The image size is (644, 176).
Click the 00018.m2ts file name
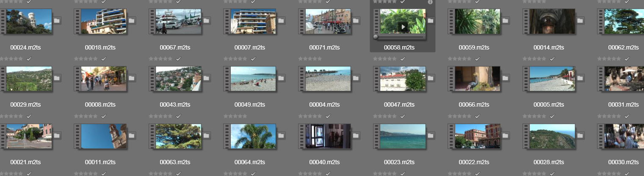[x=100, y=47]
